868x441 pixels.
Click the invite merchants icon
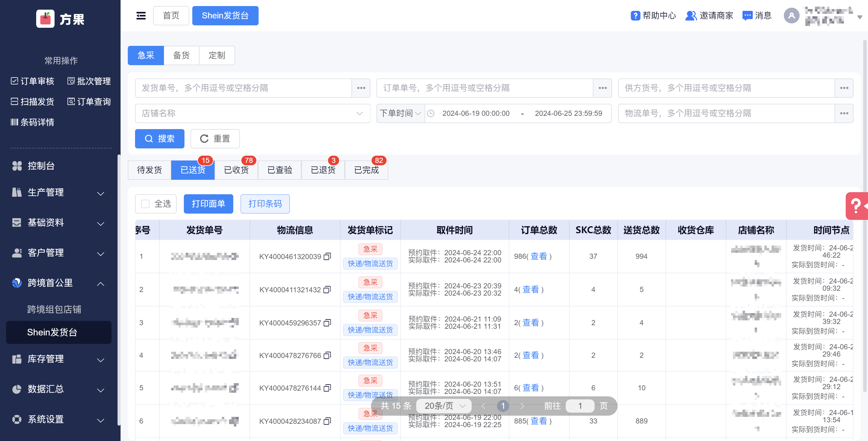[x=690, y=15]
